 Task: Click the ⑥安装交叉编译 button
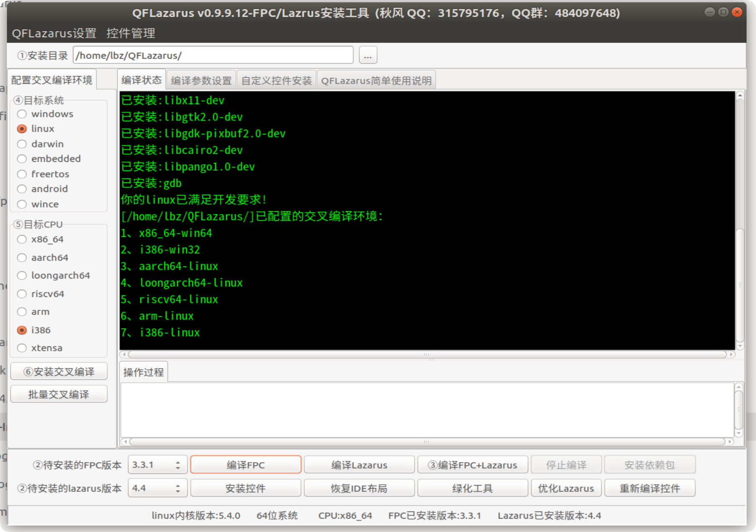[x=59, y=371]
